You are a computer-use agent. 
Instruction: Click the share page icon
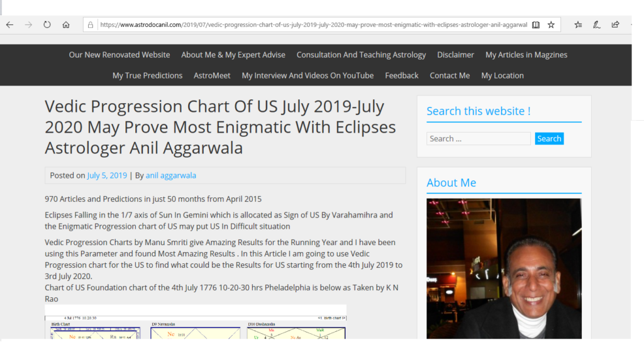(x=615, y=25)
